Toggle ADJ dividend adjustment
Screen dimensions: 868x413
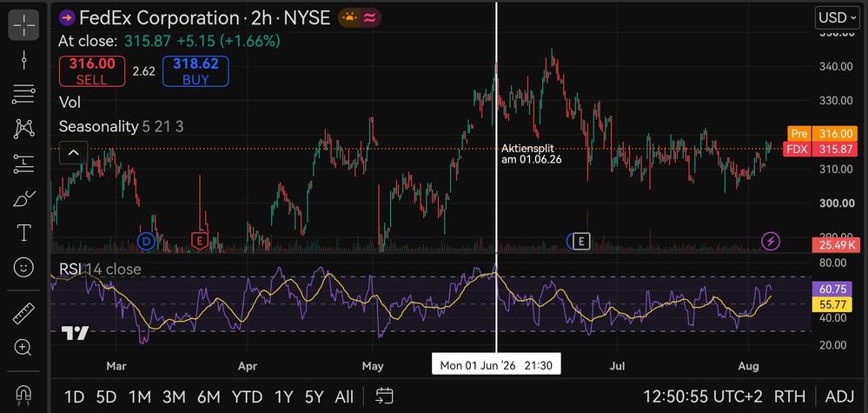pyautogui.click(x=840, y=396)
